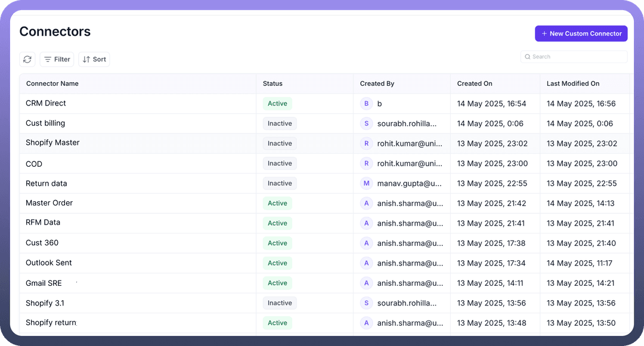Screen dimensions: 644x346
Task: Click the Active status badge for Outlook Sent
Action: click(x=277, y=263)
